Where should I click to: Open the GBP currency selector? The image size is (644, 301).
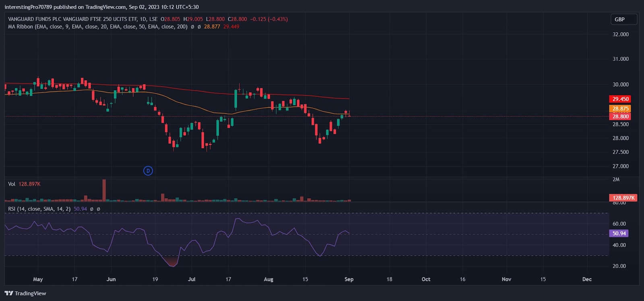pyautogui.click(x=623, y=19)
